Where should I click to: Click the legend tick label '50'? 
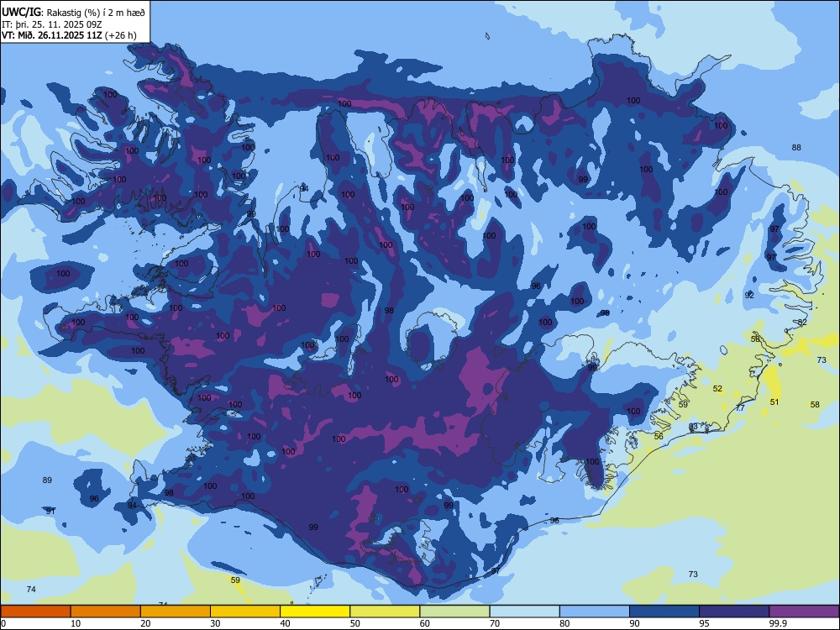click(355, 623)
